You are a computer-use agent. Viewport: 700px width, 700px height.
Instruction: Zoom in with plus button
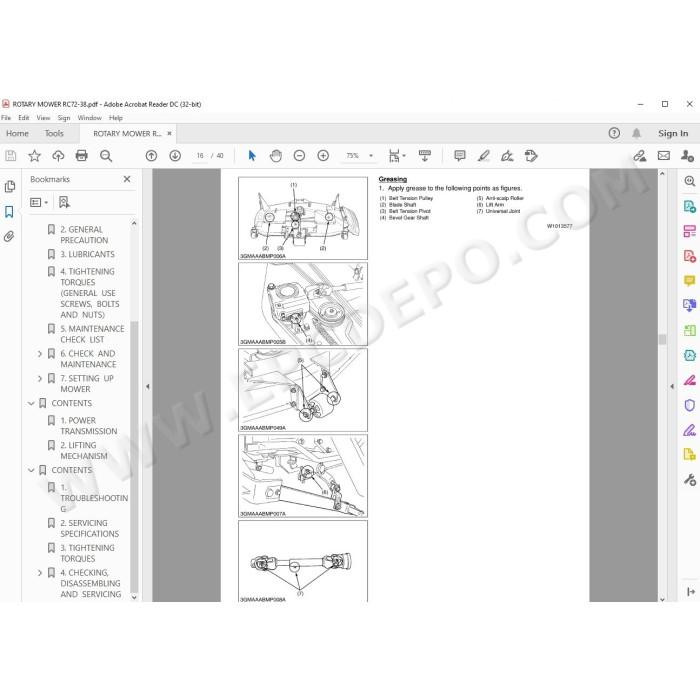323,156
